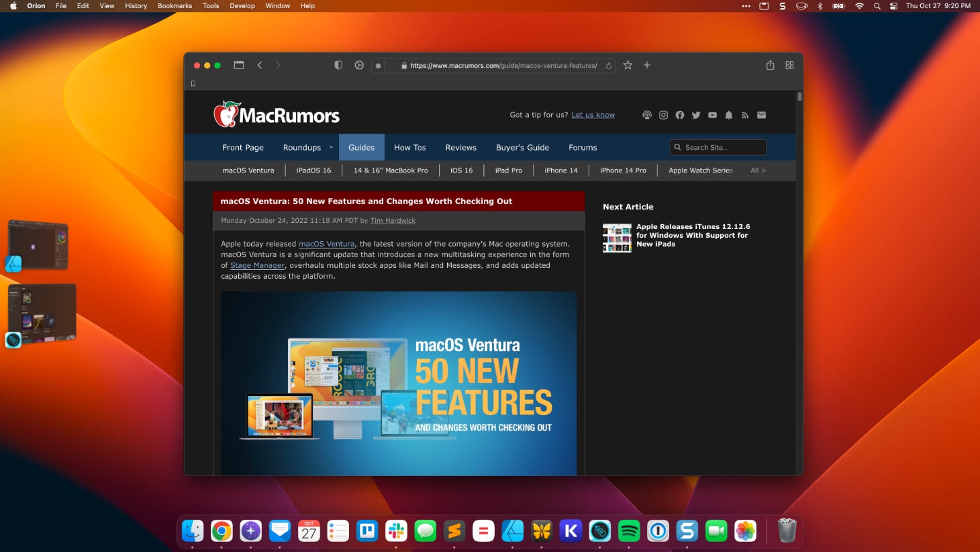
Task: Open a new tab with plus icon
Action: pos(647,65)
